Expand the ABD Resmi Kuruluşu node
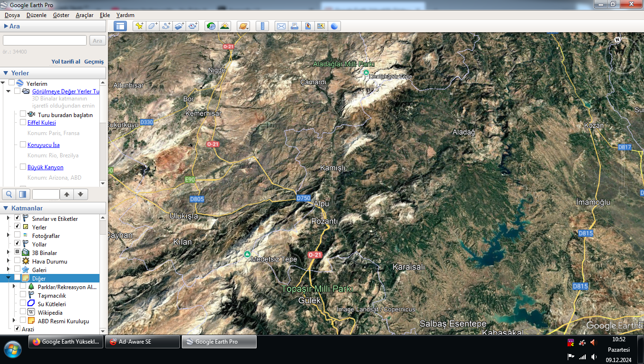Image resolution: width=644 pixels, height=364 pixels. tap(14, 321)
